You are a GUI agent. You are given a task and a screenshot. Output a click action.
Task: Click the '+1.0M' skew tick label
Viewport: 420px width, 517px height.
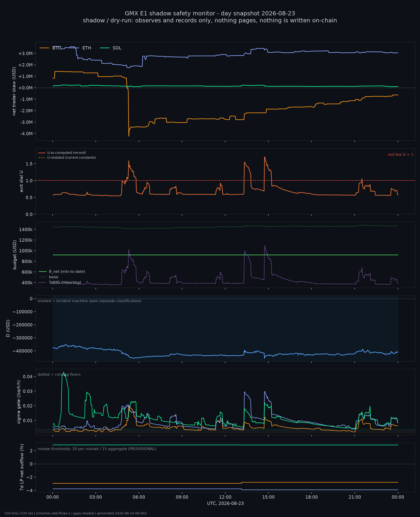click(x=25, y=76)
